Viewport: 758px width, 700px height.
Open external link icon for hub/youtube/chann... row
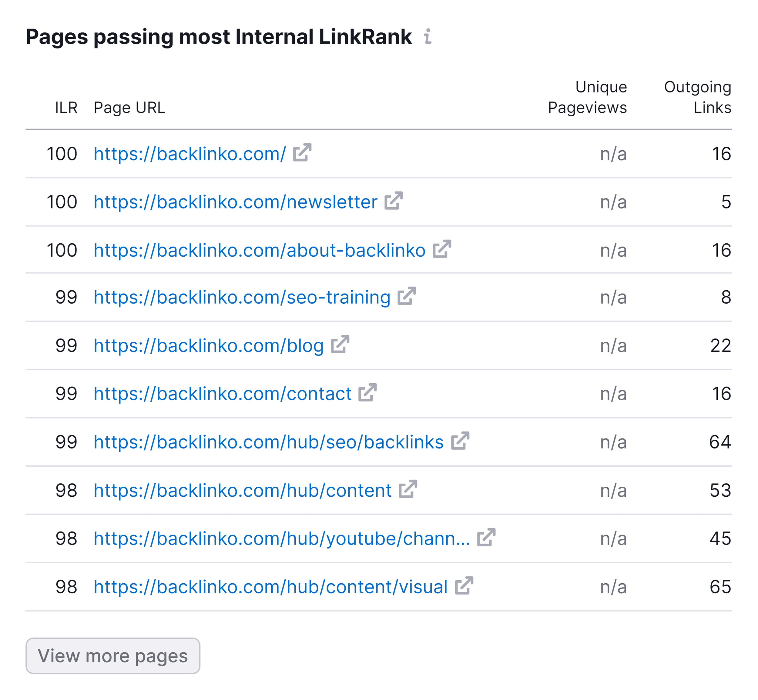coord(486,537)
